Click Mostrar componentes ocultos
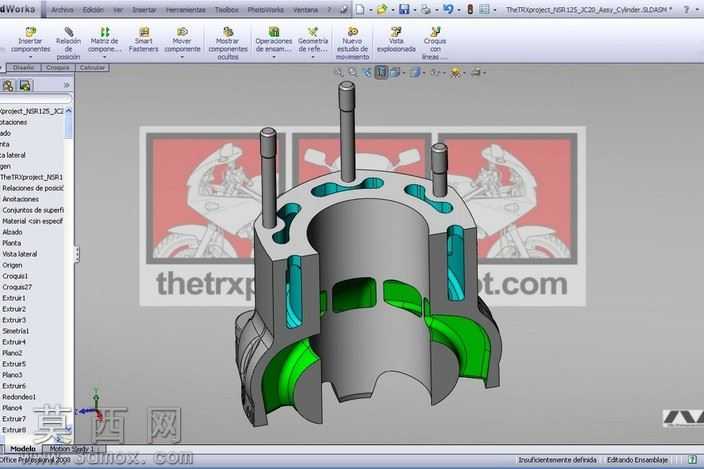The image size is (704, 469). pos(228,44)
